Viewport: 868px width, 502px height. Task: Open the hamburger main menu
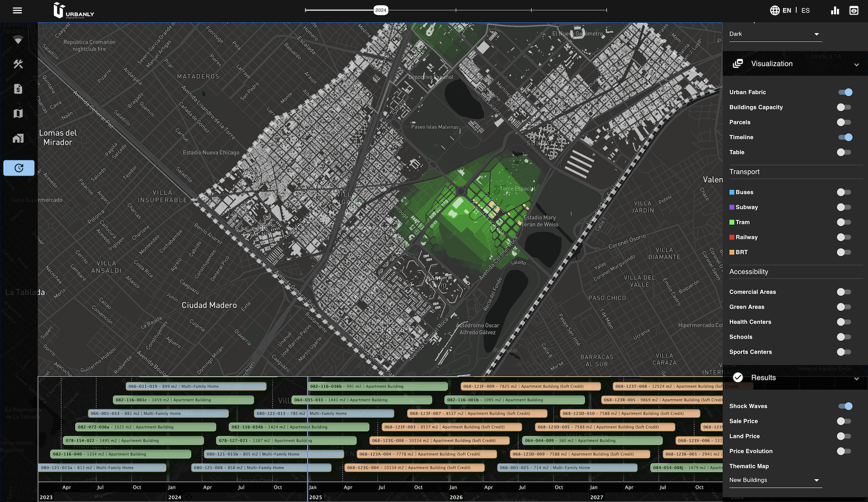pyautogui.click(x=17, y=10)
